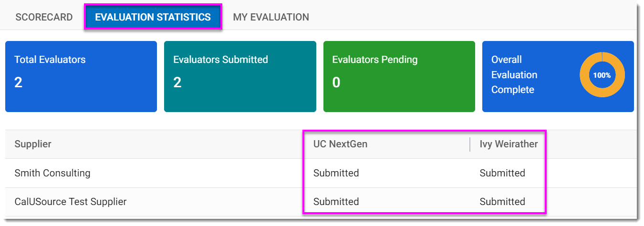Click the Ivy Weirather column header
644x226 pixels.
point(509,144)
